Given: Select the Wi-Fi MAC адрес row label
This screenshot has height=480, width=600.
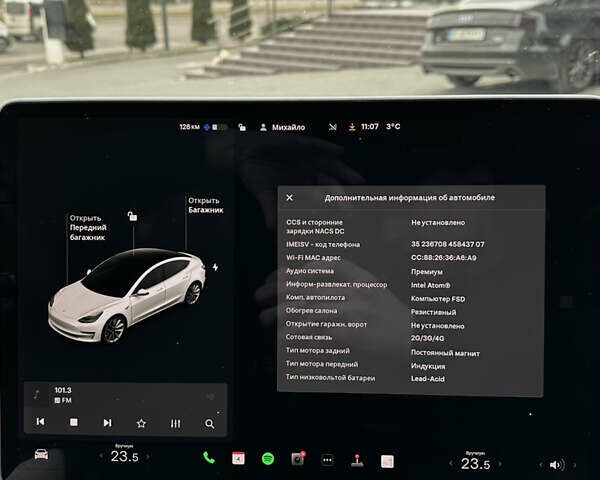Looking at the screenshot, I should [313, 258].
